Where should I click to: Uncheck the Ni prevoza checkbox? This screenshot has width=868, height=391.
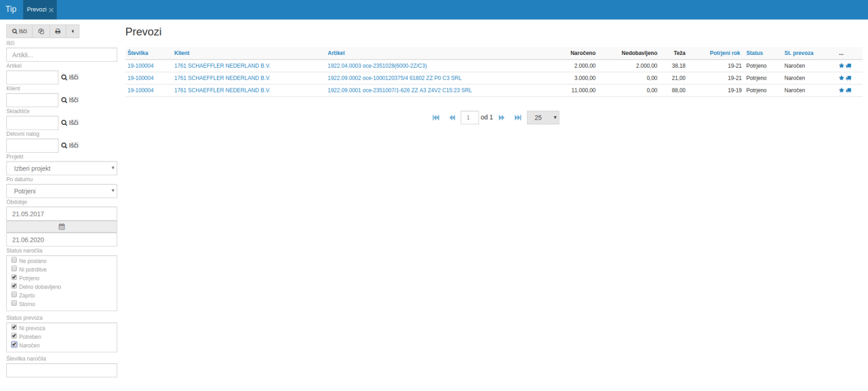pos(14,327)
